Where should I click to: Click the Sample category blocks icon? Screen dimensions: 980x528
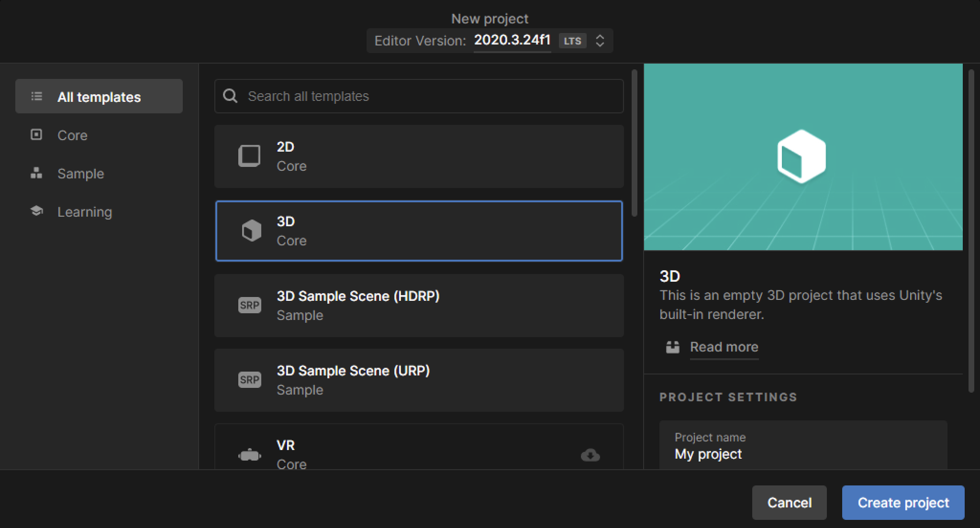(x=36, y=173)
